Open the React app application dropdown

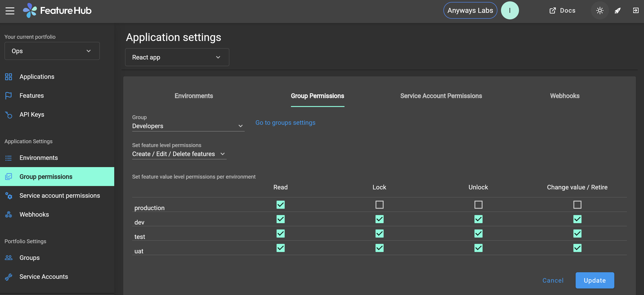pos(177,57)
